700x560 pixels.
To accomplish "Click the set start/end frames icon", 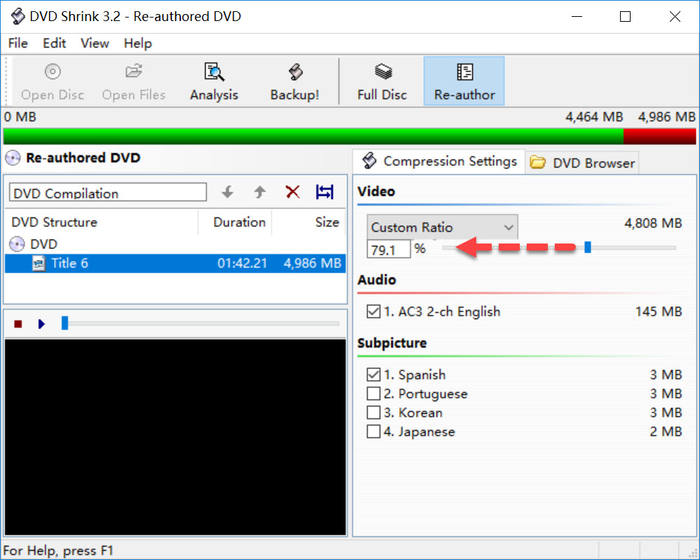I will [x=325, y=192].
